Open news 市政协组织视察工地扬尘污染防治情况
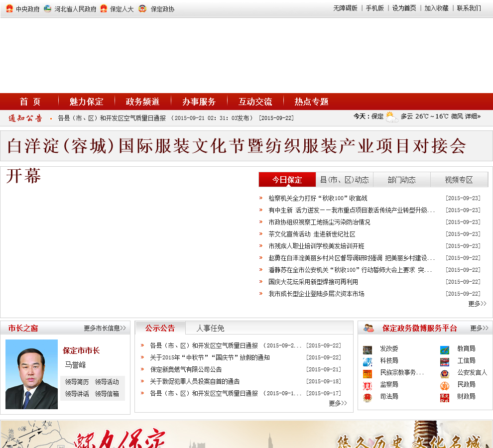Screen dimensions: 493x448 click(x=319, y=222)
